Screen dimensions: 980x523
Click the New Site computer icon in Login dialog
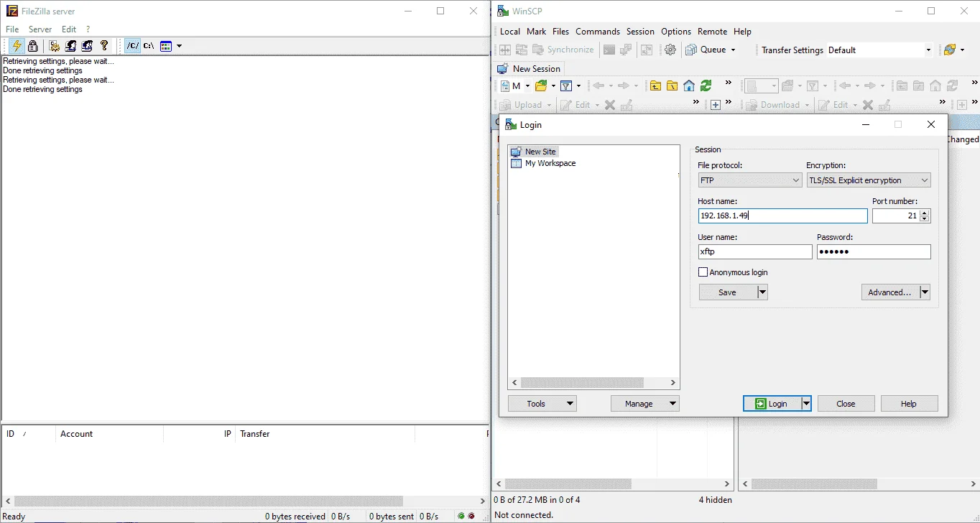[516, 152]
